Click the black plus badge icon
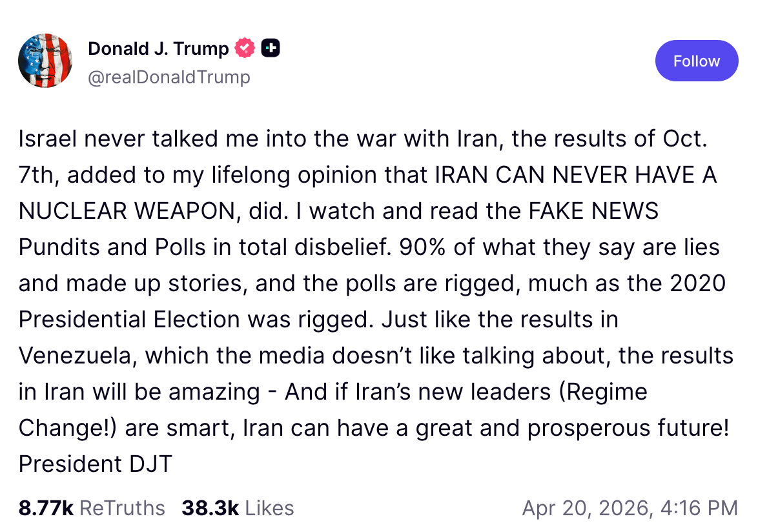The height and width of the screenshot is (532, 758). 271,48
